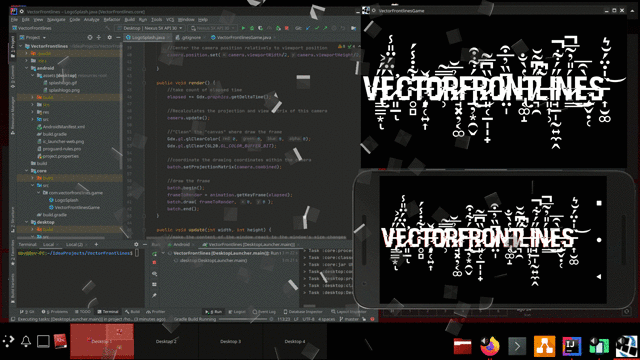This screenshot has width=640, height=360.
Task: Switch to the VectorFrontlinesGame.java tab
Action: pyautogui.click(x=244, y=38)
